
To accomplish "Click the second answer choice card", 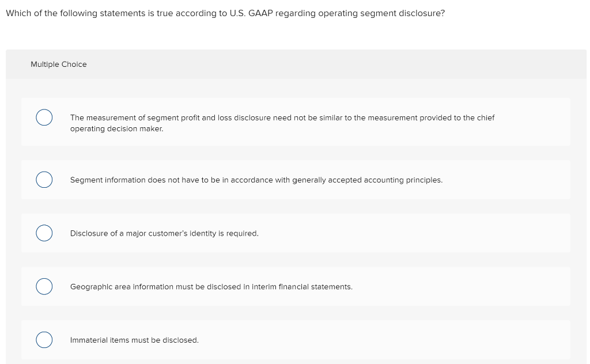I will point(296,180).
